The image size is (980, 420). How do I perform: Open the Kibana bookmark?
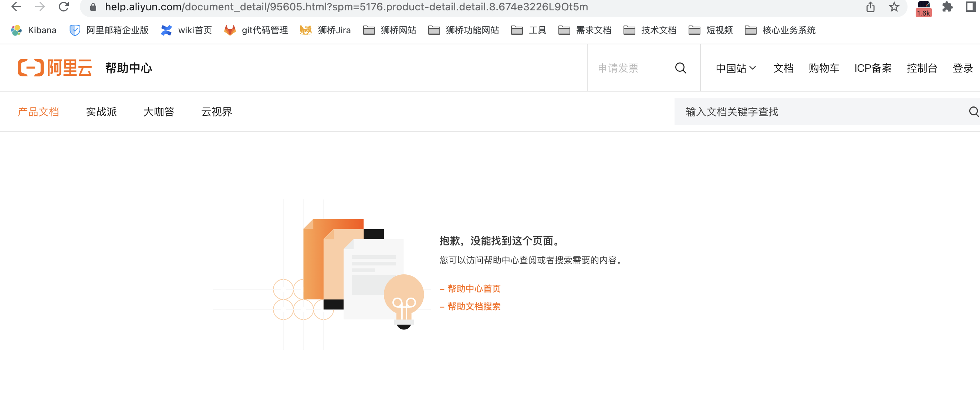[x=34, y=30]
